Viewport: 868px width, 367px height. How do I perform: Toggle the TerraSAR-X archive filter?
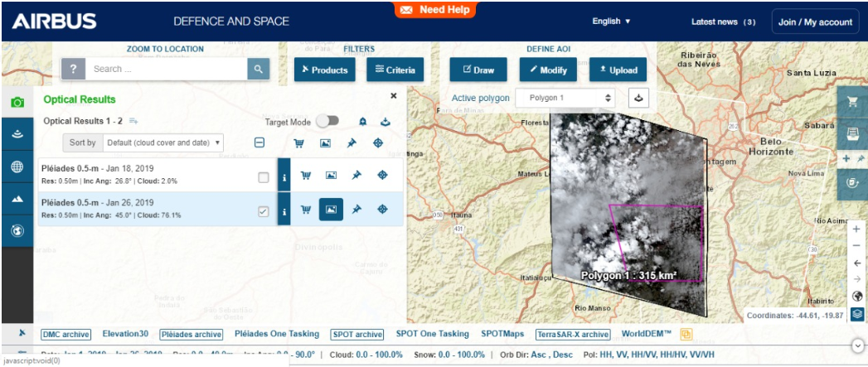tap(573, 335)
